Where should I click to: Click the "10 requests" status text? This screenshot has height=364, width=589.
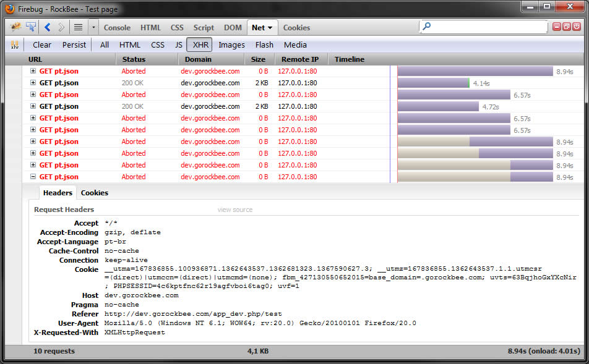(x=54, y=351)
